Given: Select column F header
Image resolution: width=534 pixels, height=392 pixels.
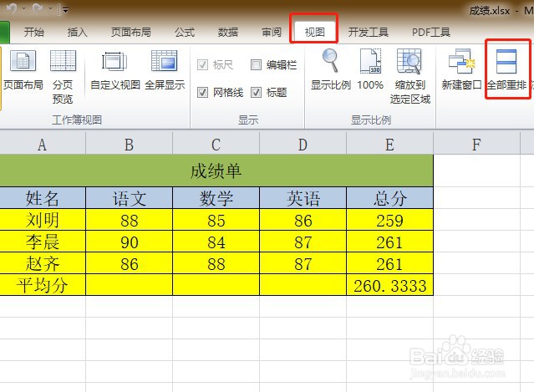Looking at the screenshot, I should [x=476, y=145].
